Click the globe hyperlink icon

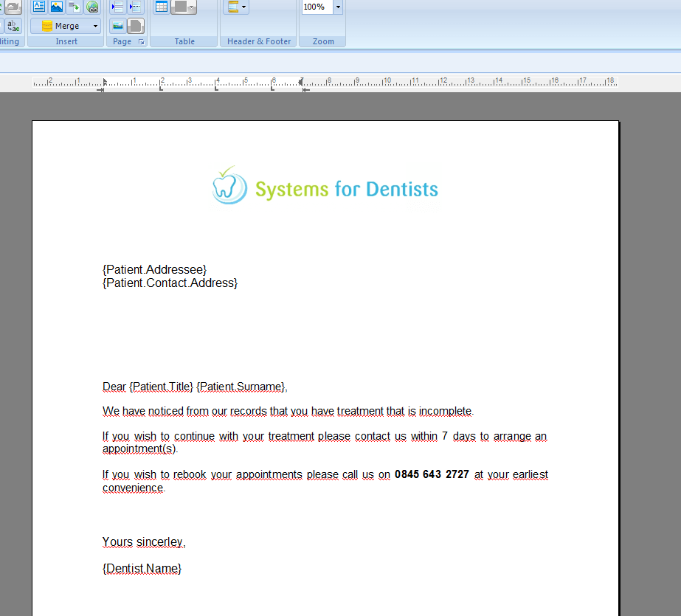[91, 7]
